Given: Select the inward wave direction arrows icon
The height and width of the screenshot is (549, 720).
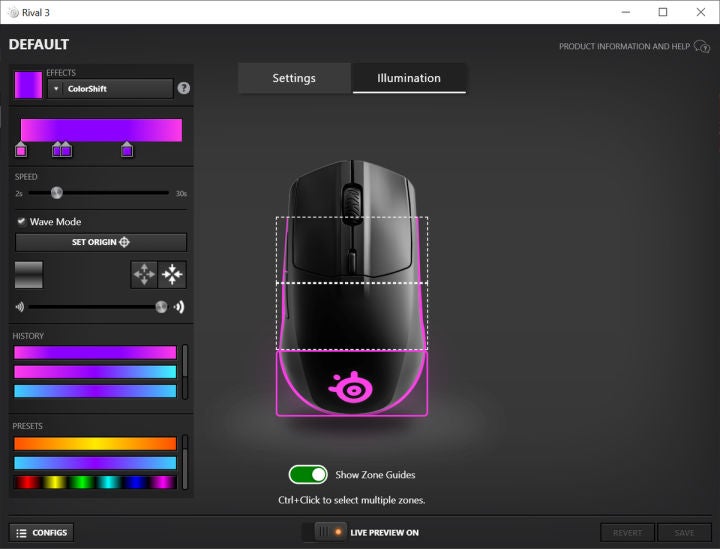Looking at the screenshot, I should pos(173,274).
